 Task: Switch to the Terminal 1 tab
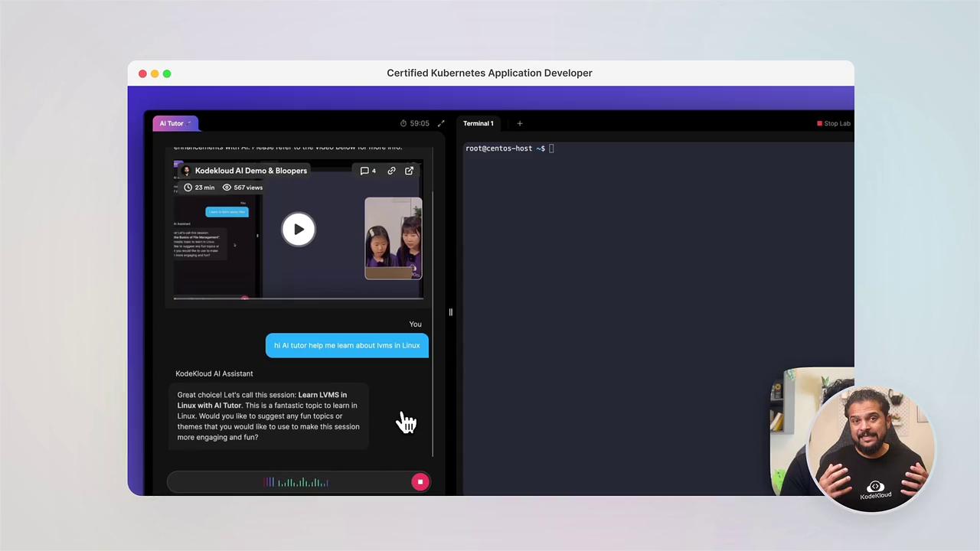[479, 123]
